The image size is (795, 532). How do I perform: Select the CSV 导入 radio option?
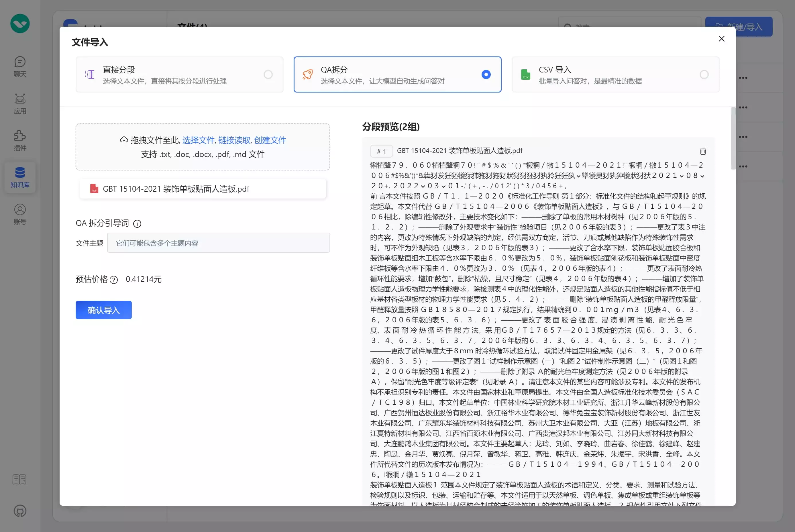tap(704, 75)
